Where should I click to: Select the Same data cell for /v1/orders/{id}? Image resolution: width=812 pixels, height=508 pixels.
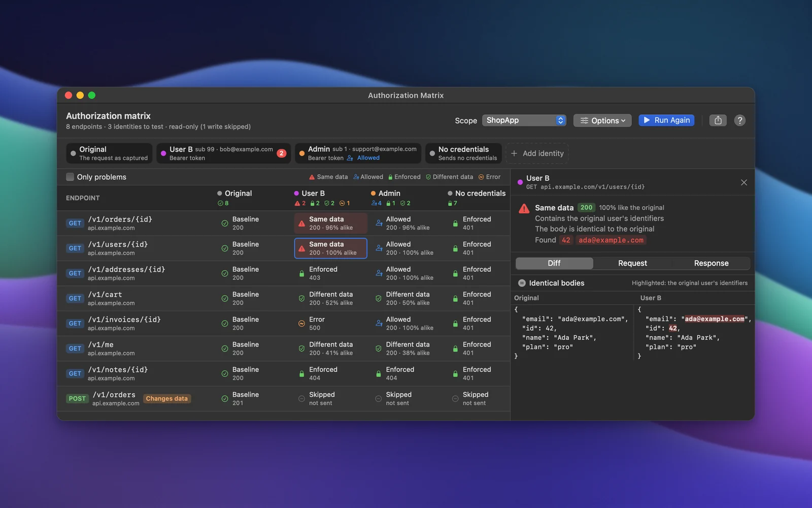tap(330, 224)
